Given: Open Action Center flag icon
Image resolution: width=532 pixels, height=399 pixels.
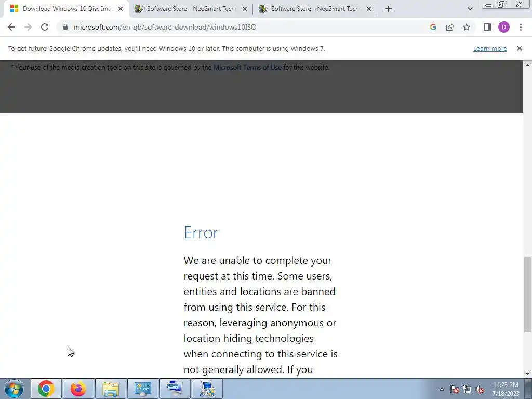Looking at the screenshot, I should [x=455, y=390].
